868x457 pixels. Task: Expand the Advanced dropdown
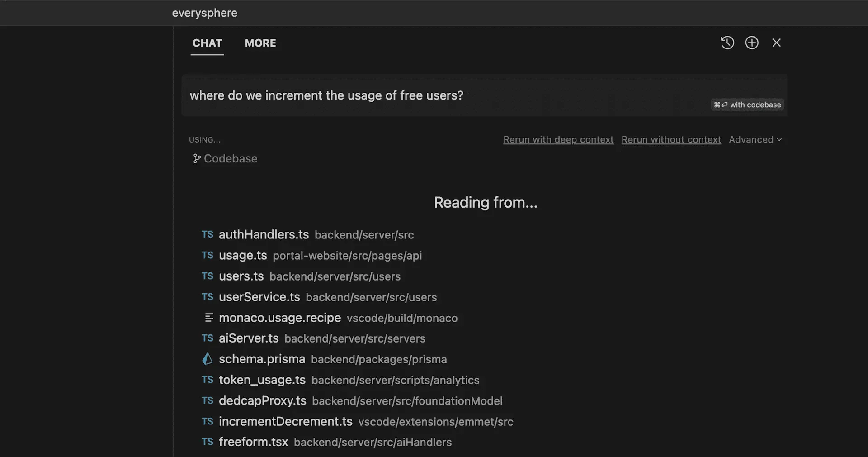click(755, 140)
